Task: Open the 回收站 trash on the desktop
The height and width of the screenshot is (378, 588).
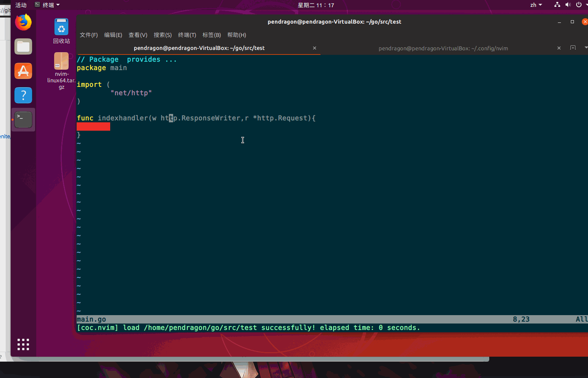Action: [x=61, y=27]
